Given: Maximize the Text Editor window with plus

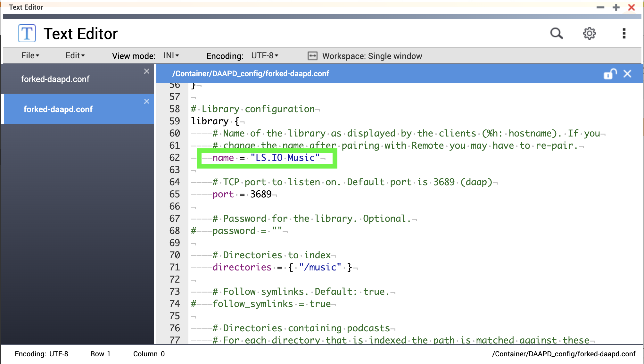Looking at the screenshot, I should pyautogui.click(x=616, y=7).
